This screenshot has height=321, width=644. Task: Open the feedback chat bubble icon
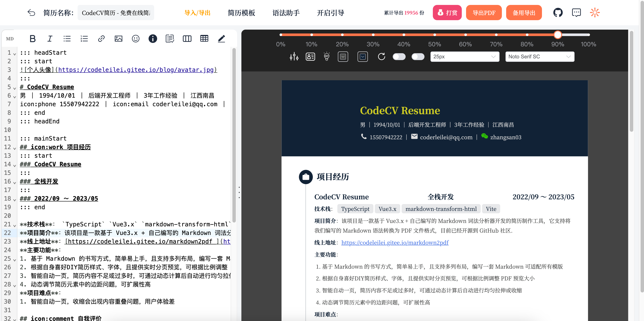pyautogui.click(x=576, y=12)
